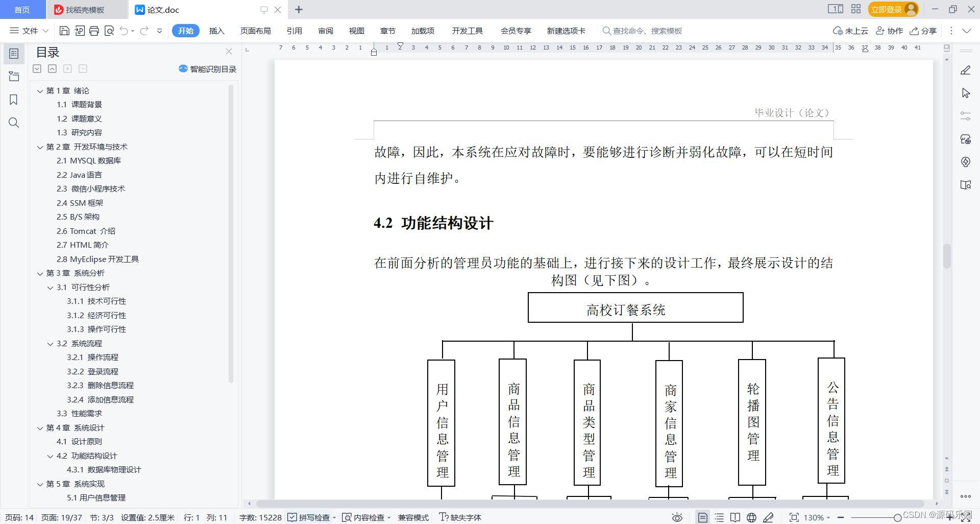Click promote level plus icon in 目录 panel
Screen dimensions: 980x524
click(x=67, y=68)
